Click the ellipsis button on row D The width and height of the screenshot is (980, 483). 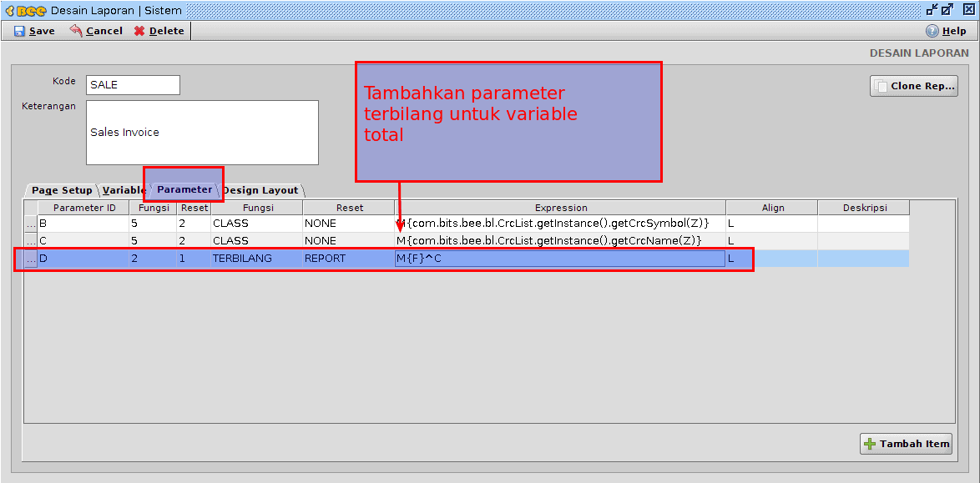(x=31, y=258)
